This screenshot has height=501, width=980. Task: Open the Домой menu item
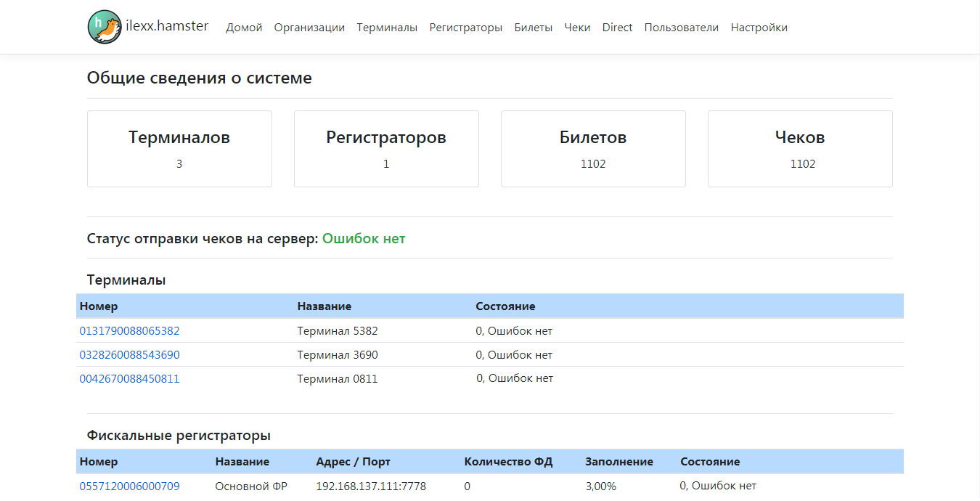(x=244, y=28)
